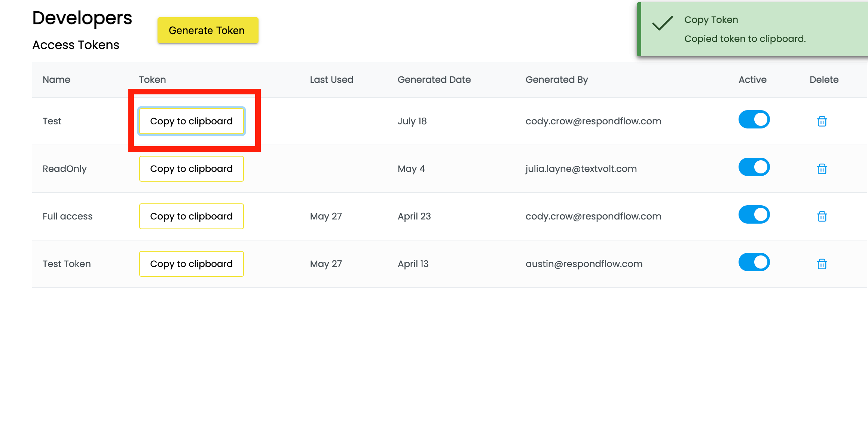868x421 pixels.
Task: Click trash icon for ReadOnly token
Action: [x=822, y=169]
